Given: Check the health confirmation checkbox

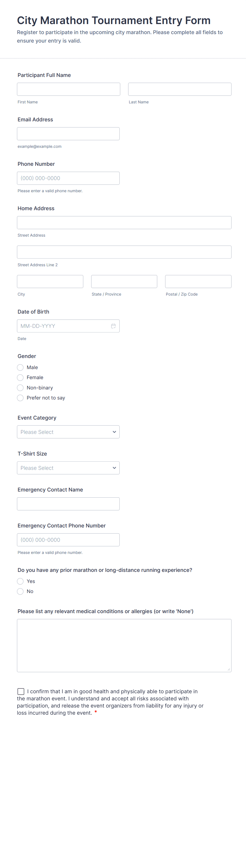Looking at the screenshot, I should pyautogui.click(x=21, y=691).
